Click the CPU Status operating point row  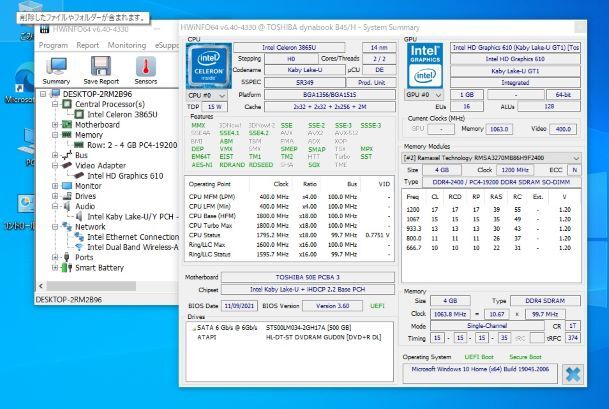click(x=289, y=235)
